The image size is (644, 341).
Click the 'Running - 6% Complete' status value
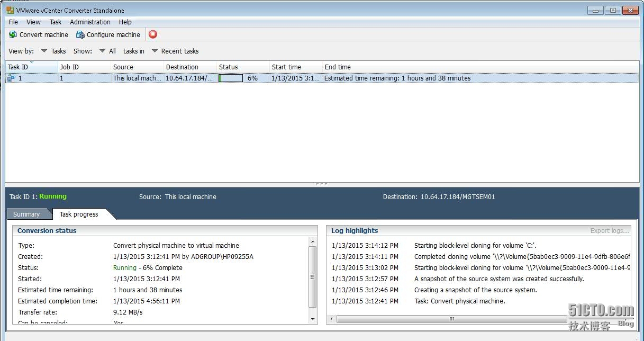point(148,268)
